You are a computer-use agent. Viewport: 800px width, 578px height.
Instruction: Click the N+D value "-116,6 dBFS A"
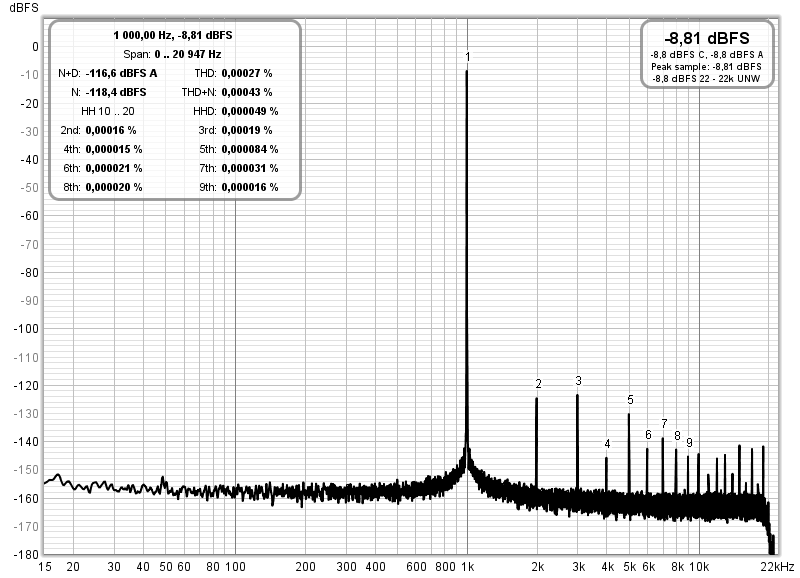(121, 73)
